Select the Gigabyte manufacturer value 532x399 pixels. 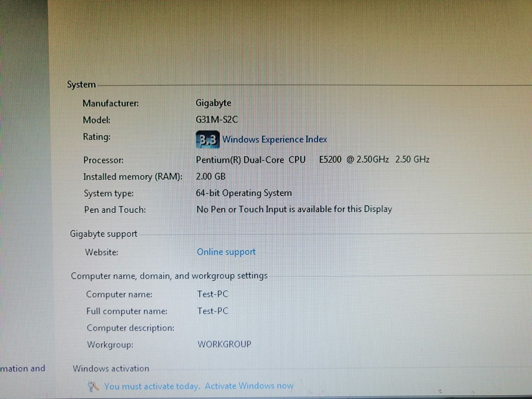click(214, 103)
